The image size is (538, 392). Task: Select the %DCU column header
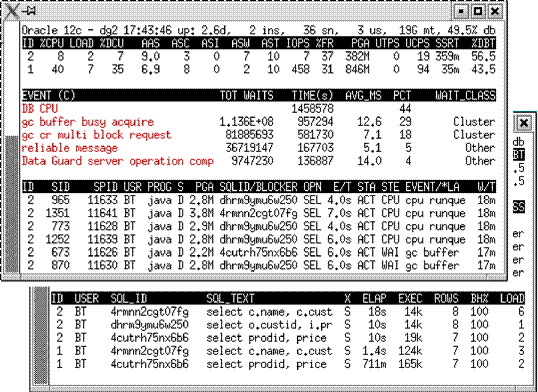[111, 43]
